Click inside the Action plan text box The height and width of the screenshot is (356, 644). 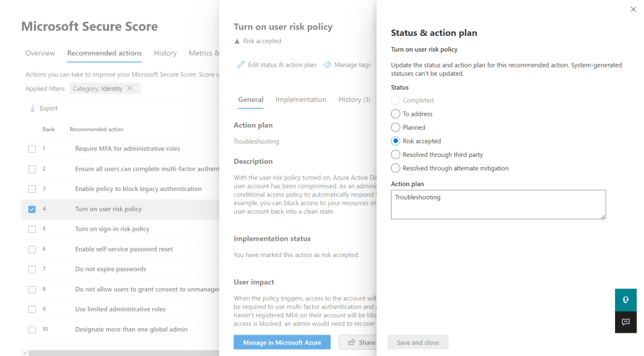pyautogui.click(x=498, y=205)
